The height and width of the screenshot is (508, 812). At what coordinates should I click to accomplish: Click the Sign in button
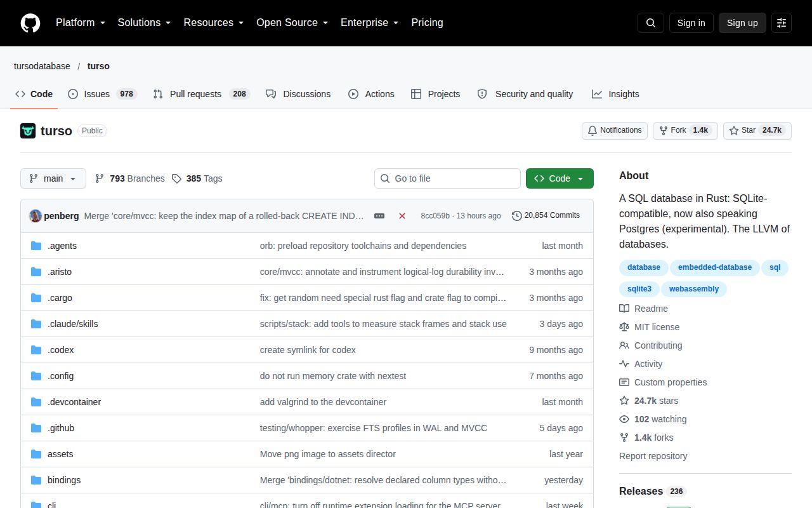(691, 23)
